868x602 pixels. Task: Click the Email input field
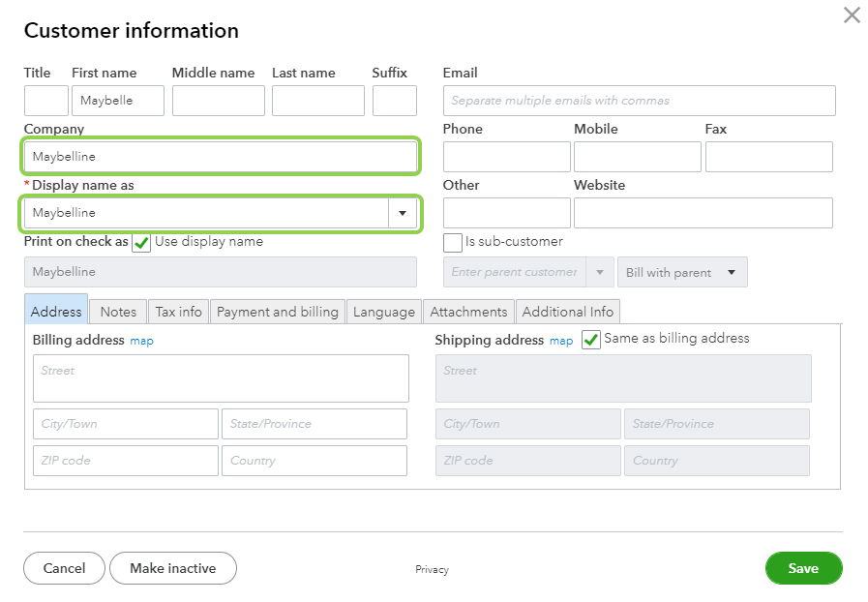[640, 101]
